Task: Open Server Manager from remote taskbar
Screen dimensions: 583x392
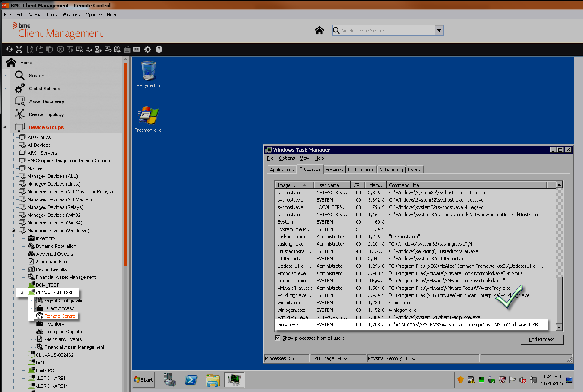Action: (170, 379)
